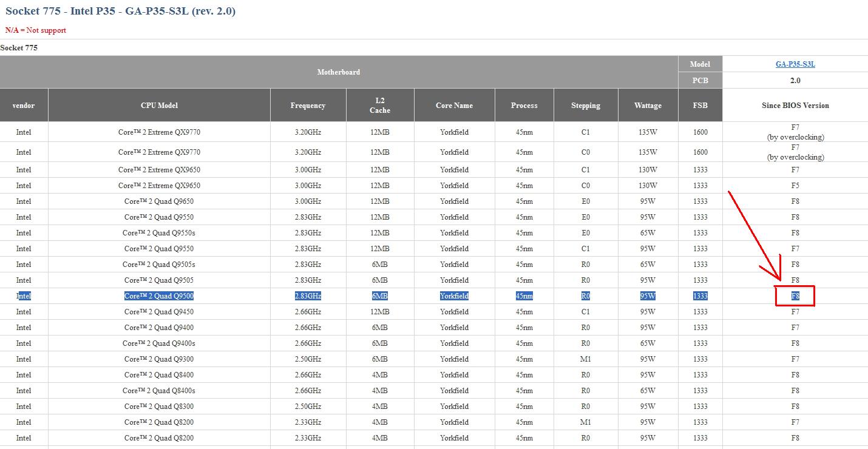Select the 'N/A = Not support' note

36,30
